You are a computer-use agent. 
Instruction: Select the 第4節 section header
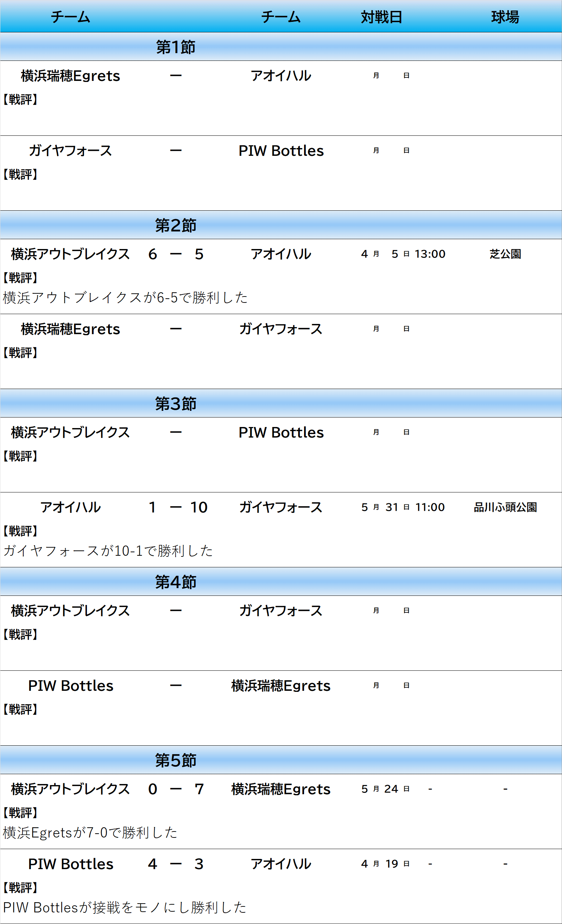point(281,582)
